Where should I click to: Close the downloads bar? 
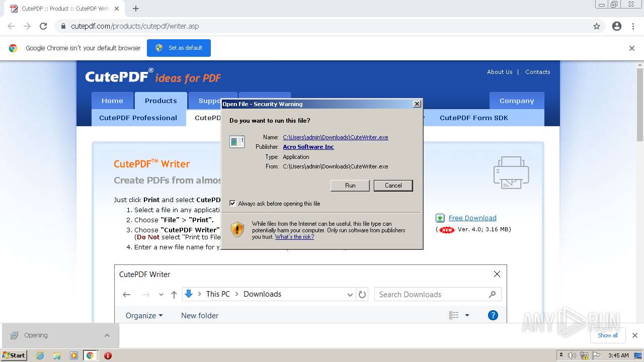click(634, 335)
